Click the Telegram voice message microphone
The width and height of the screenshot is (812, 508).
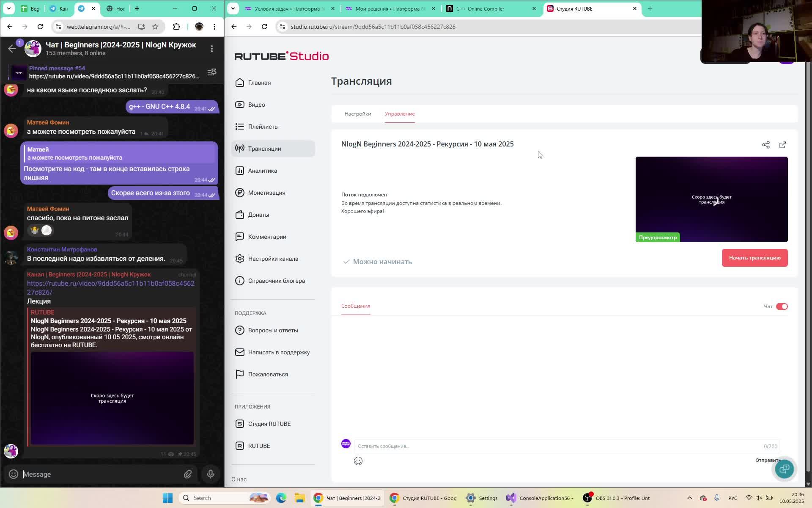pos(210,474)
